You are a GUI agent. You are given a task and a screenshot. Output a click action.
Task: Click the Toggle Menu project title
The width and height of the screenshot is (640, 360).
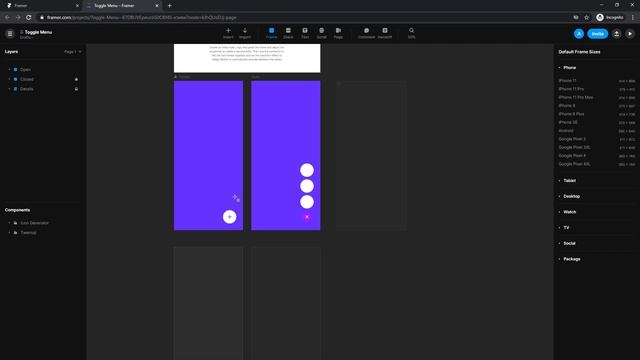38,32
